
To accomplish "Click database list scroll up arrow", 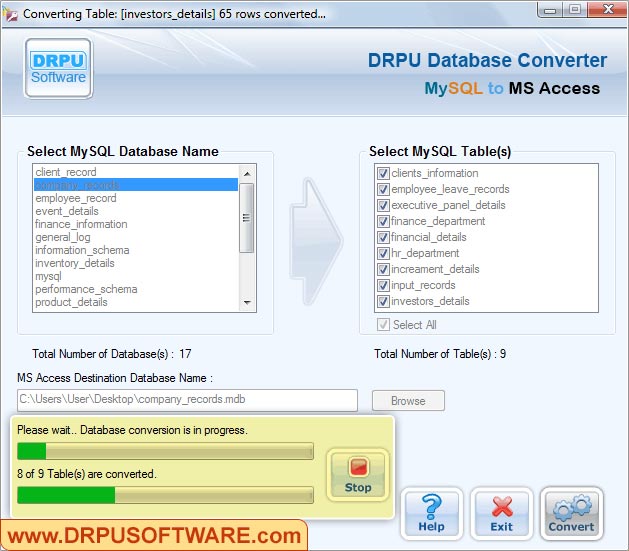I will tap(247, 174).
